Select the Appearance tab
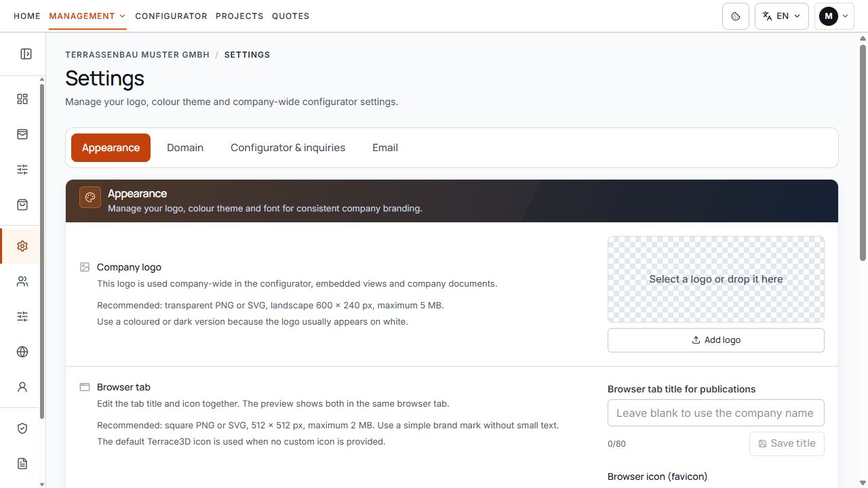The image size is (868, 488). [x=111, y=148]
